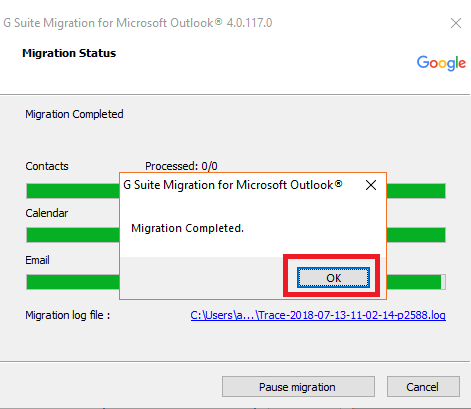Click the 'Email' label
This screenshot has height=409, width=471.
37,260
